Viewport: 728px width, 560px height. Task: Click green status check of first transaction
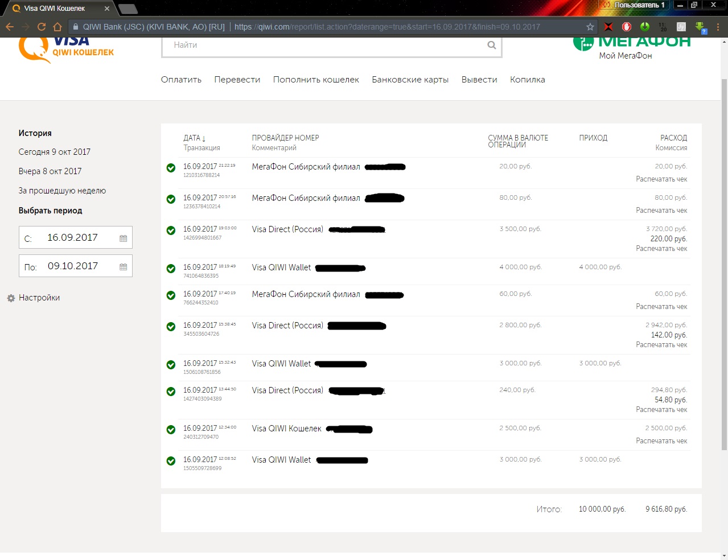[x=171, y=168]
